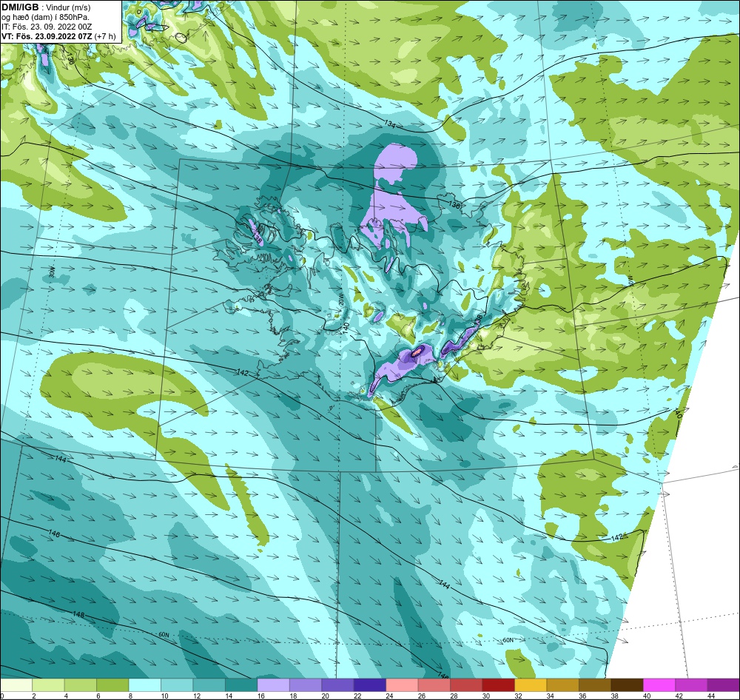
Task: Click the "(+7 h)" forecast offset text
Action: 105,36
